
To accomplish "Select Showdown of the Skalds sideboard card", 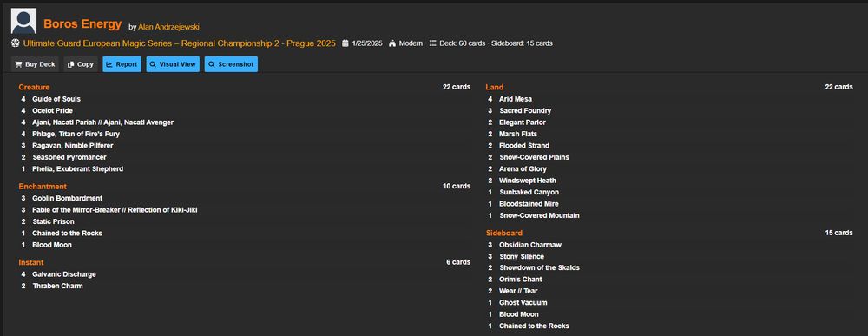I will (x=539, y=267).
